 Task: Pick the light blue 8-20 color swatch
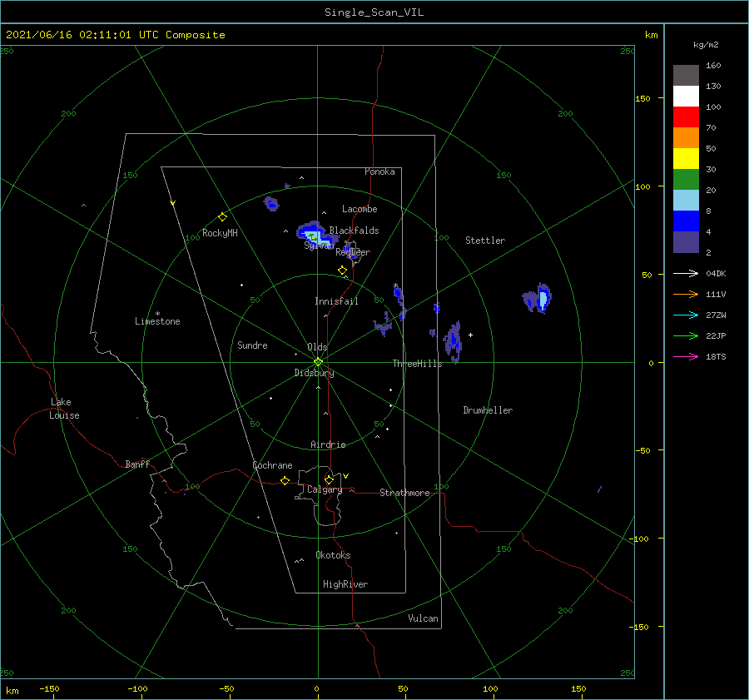(x=686, y=201)
